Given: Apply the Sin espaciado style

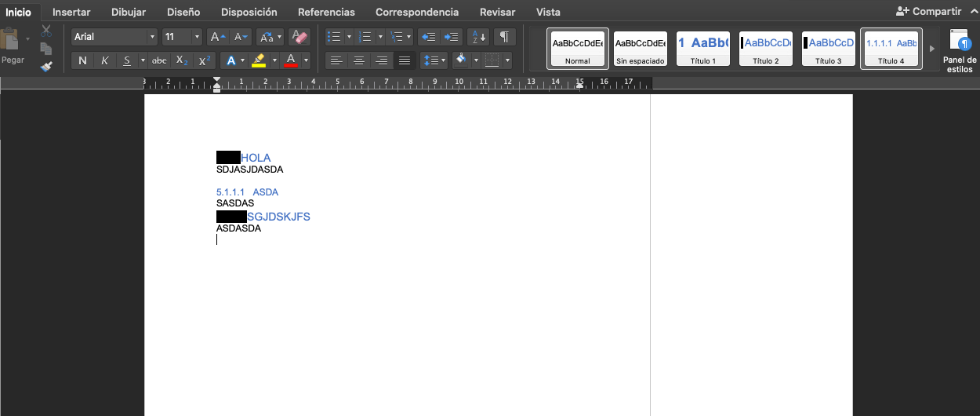Looking at the screenshot, I should coord(641,49).
